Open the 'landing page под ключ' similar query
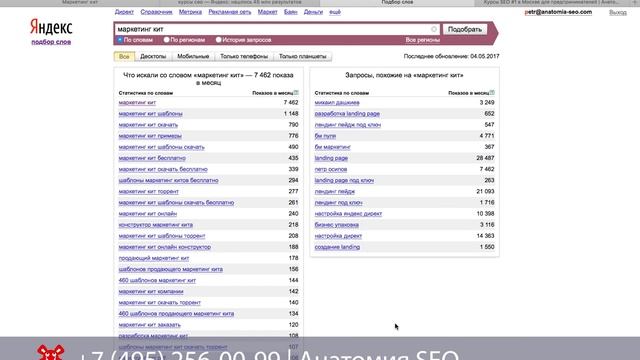The height and width of the screenshot is (360, 640). click(x=344, y=180)
